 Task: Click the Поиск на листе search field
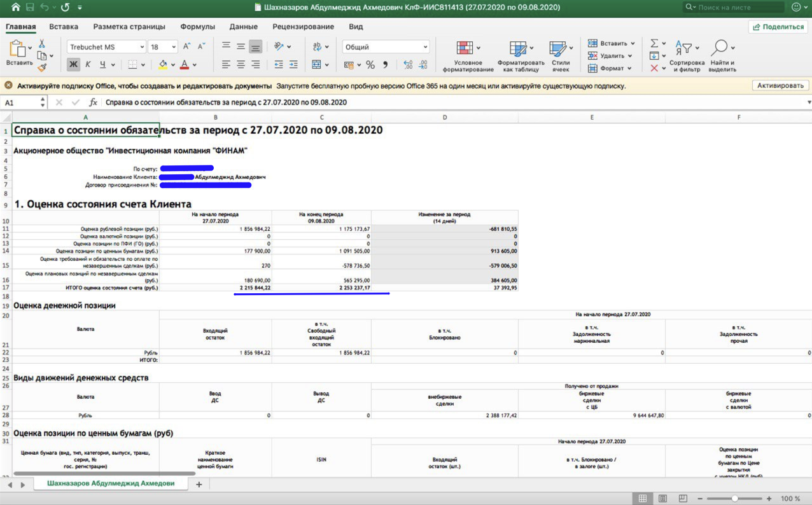pos(733,7)
